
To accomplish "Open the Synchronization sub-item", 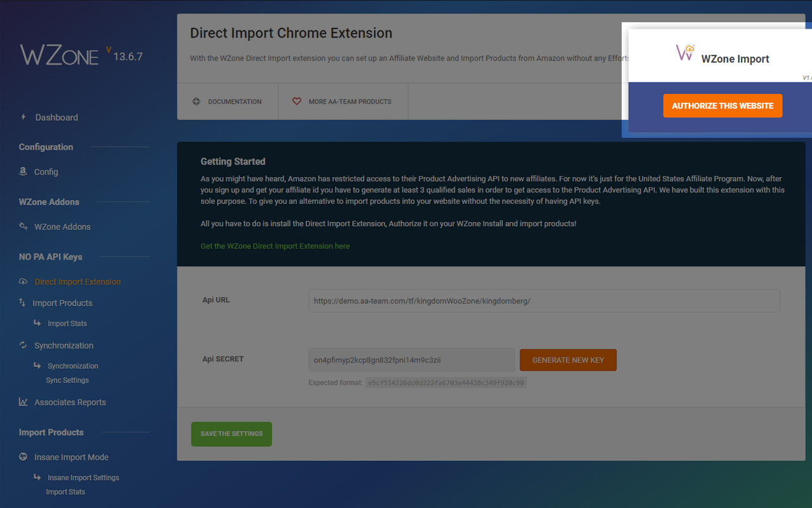I will [x=73, y=366].
